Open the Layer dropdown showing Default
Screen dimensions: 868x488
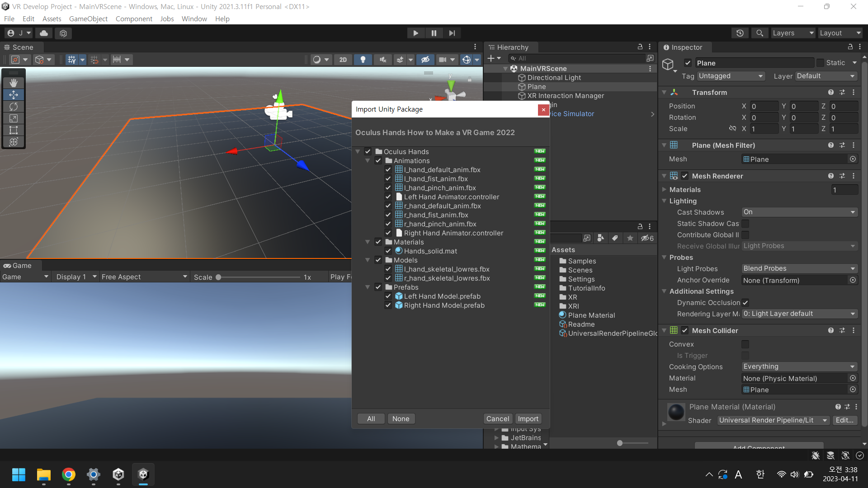[x=826, y=76]
